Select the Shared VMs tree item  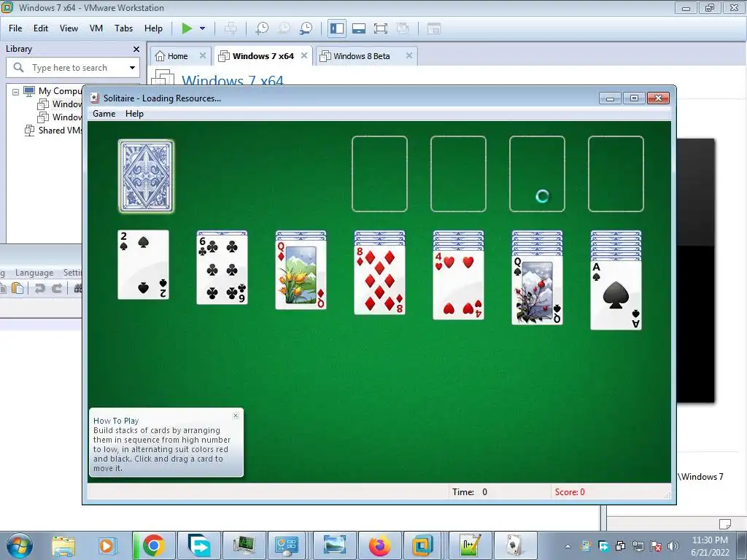pos(53,130)
